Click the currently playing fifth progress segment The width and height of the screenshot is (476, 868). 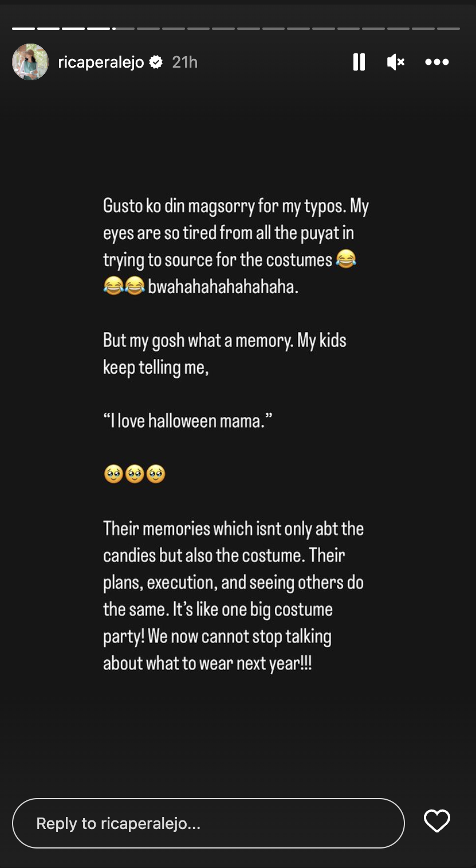point(123,28)
